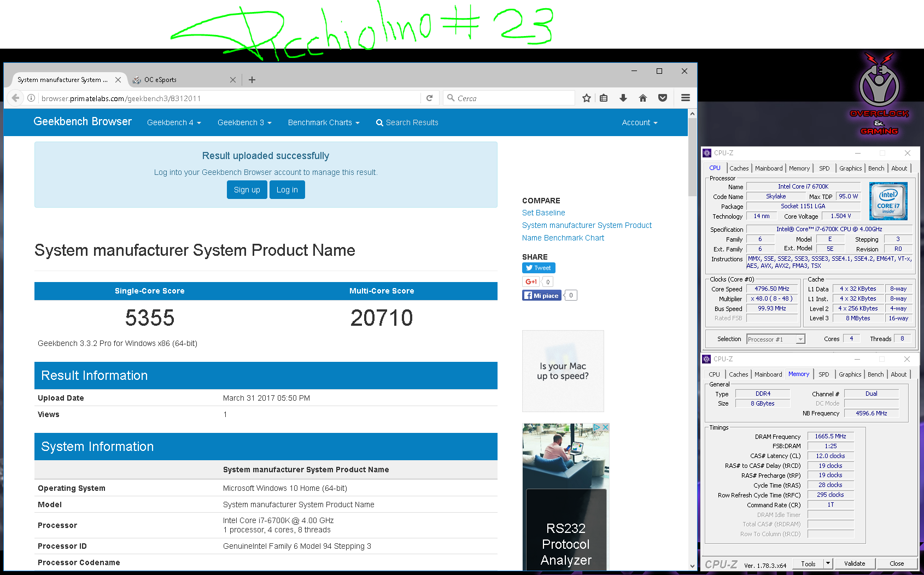
Task: Bookmark this page with the star icon
Action: point(587,98)
